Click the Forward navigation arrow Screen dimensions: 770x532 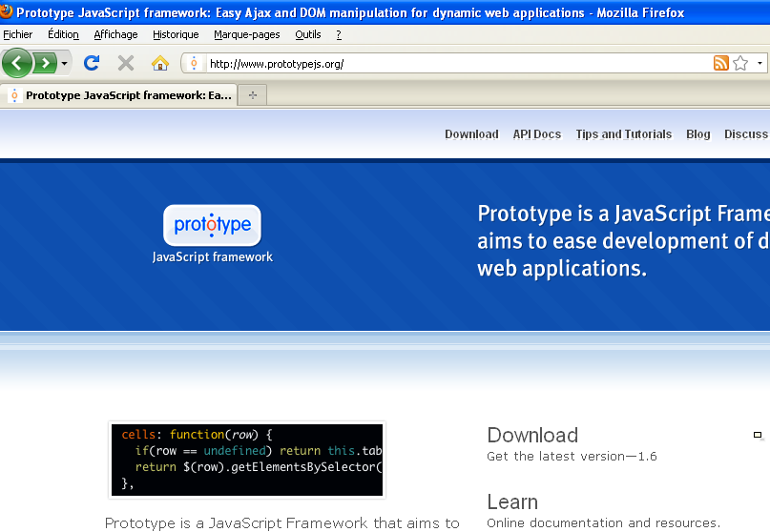point(45,64)
